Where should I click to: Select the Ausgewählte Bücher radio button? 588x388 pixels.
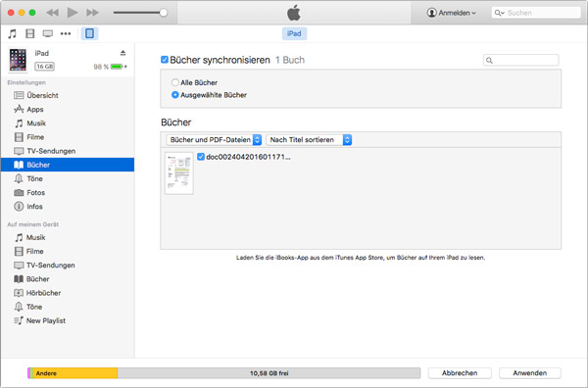pos(174,95)
